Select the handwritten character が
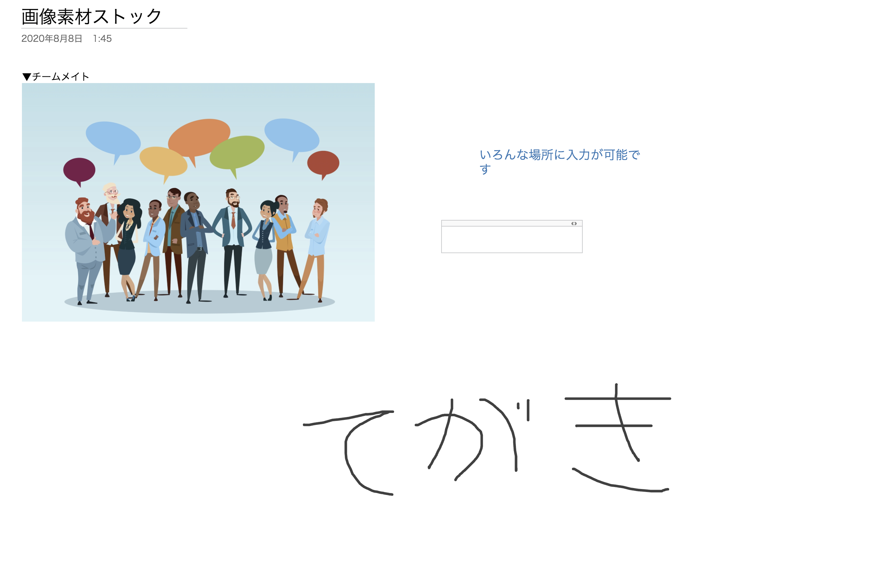891x588 pixels. click(x=472, y=439)
